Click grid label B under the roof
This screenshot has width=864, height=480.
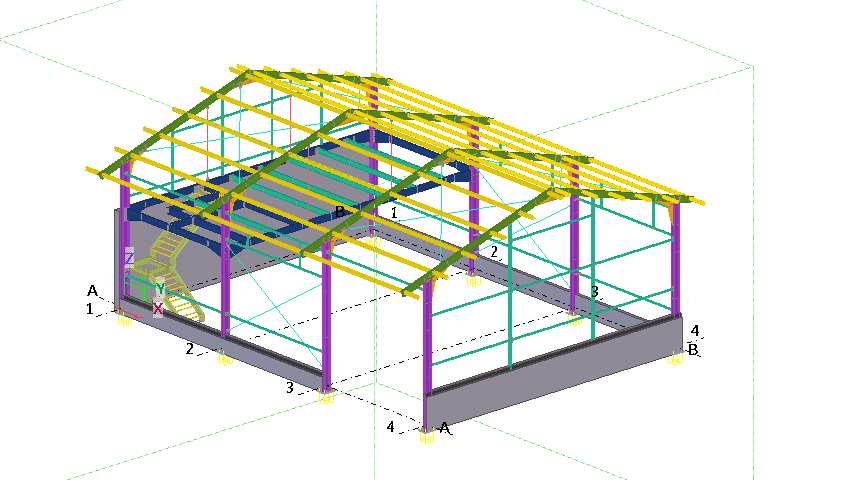(340, 212)
